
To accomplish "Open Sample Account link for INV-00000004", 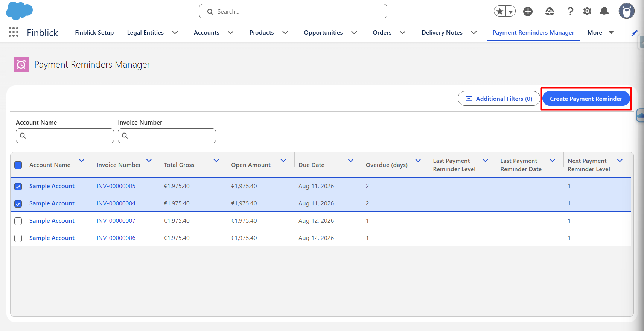I will click(x=52, y=203).
